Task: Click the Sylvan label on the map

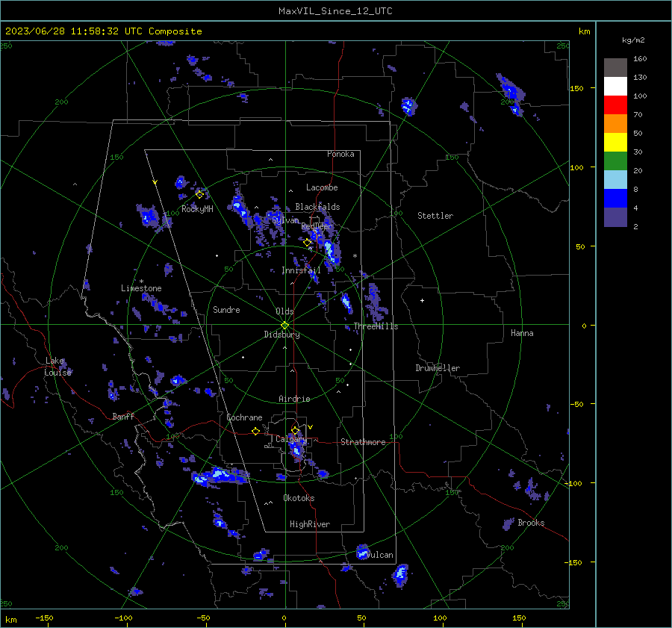Action: [285, 220]
